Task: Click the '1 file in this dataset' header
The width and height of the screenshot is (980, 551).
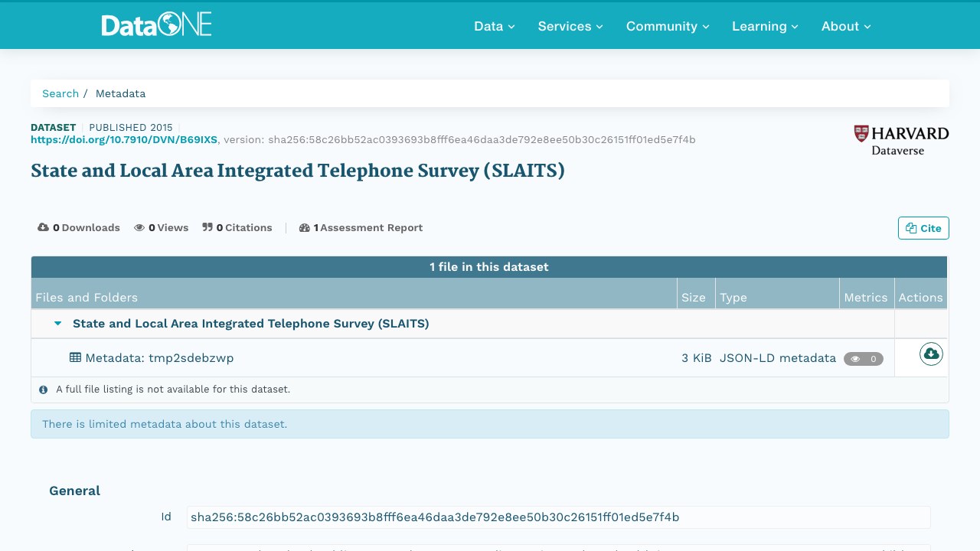Action: [x=489, y=267]
